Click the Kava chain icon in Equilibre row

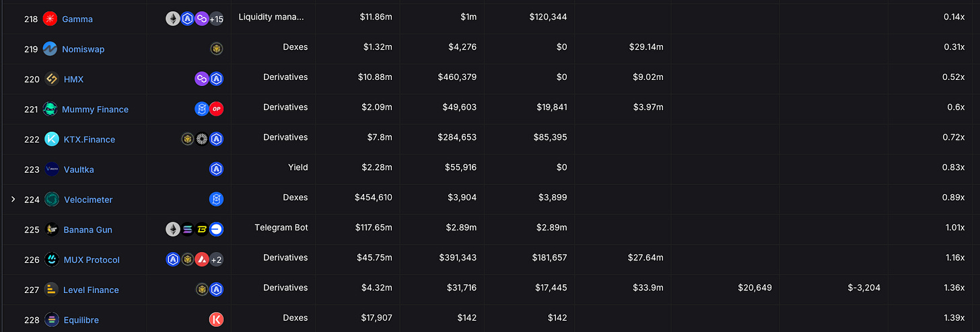tap(216, 320)
